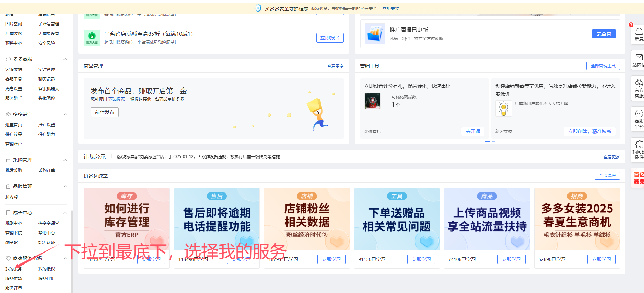Click 立即学习 for 167954已学习 course
The width and height of the screenshot is (644, 293).
331,259
